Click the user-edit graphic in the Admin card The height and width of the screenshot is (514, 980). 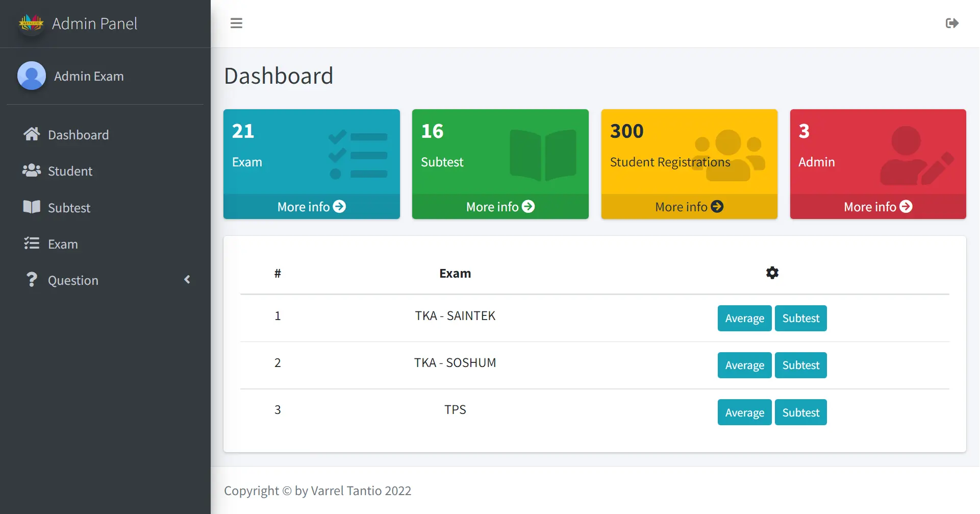pos(917,156)
